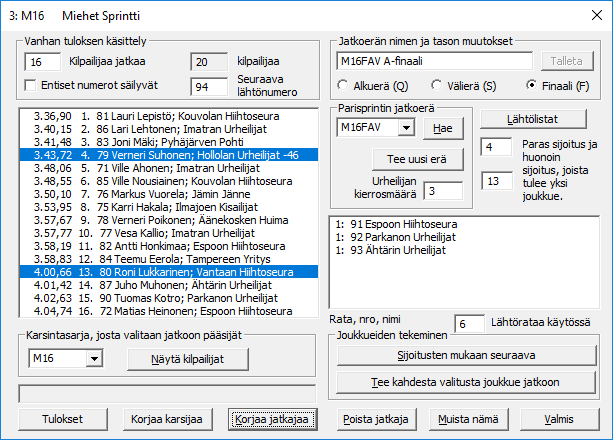The image size is (613, 440).
Task: Focus the Urheilijan kierrosmäärä field
Action: [441, 190]
